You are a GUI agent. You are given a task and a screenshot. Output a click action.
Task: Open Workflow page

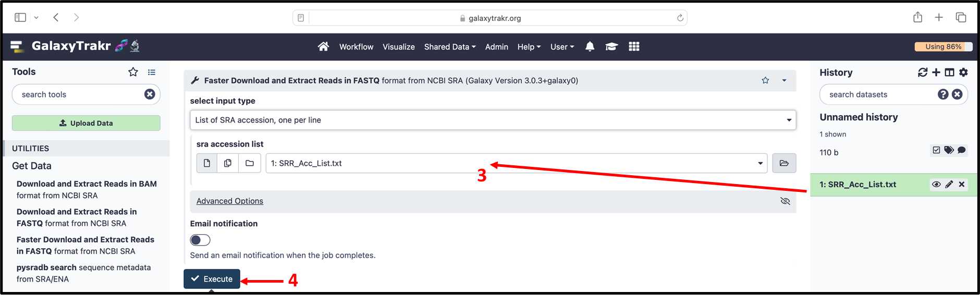[x=356, y=47]
